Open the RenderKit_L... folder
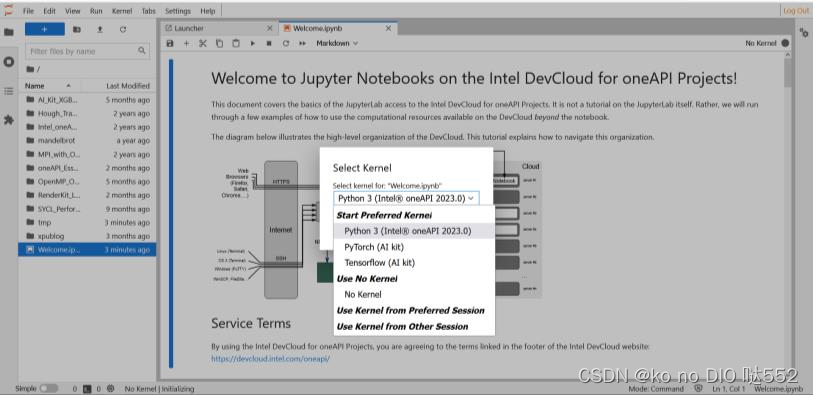The image size is (813, 395). point(87,195)
